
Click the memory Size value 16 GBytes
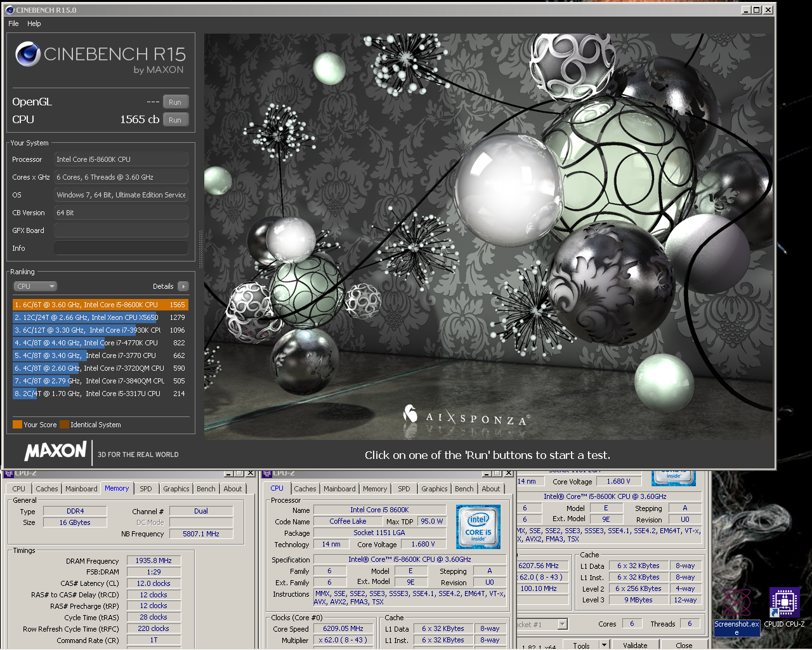(x=75, y=522)
